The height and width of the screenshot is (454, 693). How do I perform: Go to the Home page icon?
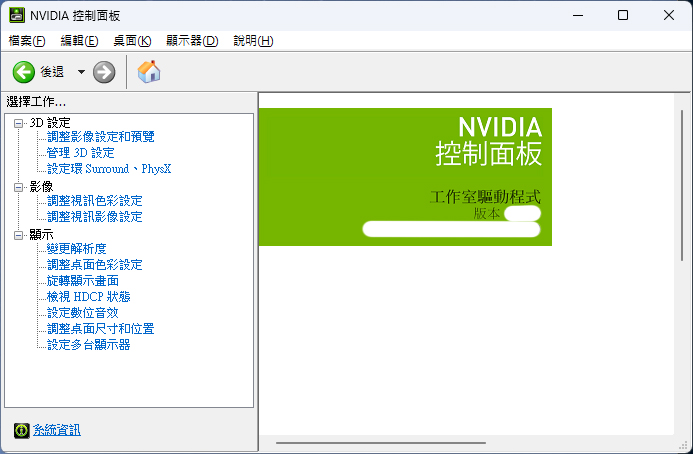point(149,72)
